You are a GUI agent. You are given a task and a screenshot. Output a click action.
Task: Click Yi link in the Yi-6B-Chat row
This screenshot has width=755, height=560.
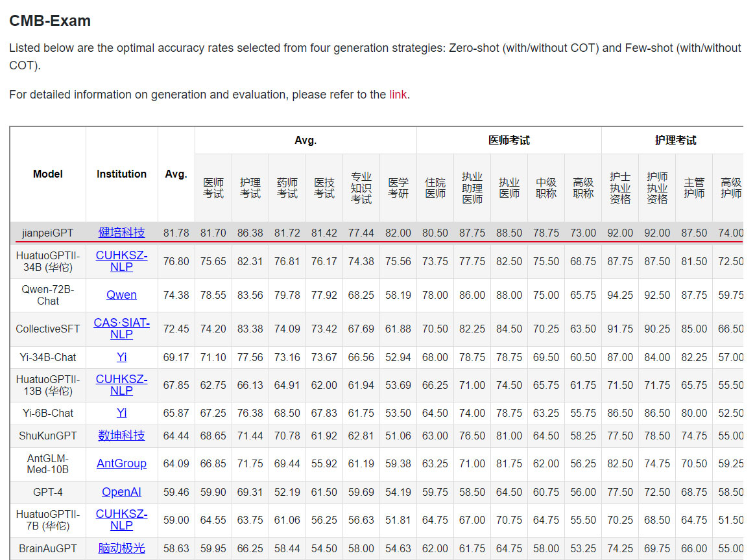click(x=121, y=413)
